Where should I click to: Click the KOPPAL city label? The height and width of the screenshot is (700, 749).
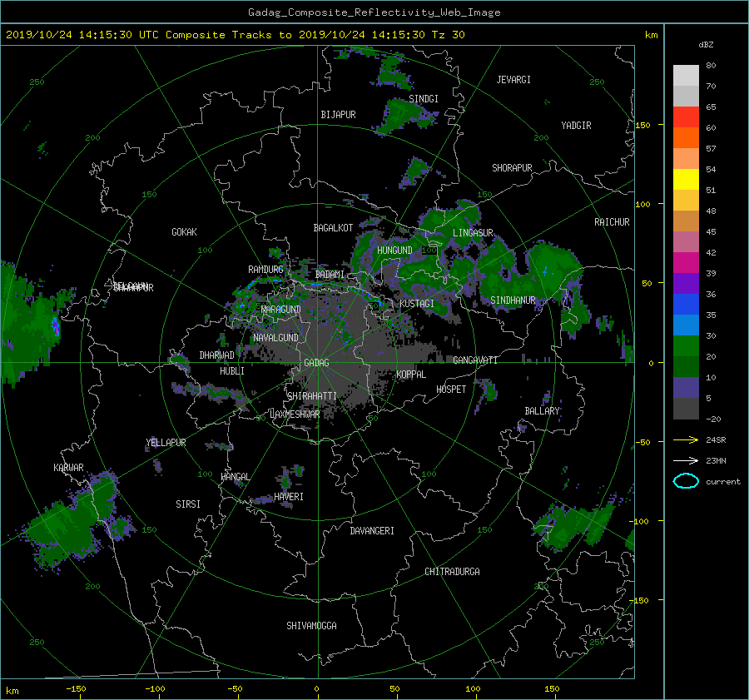[411, 375]
